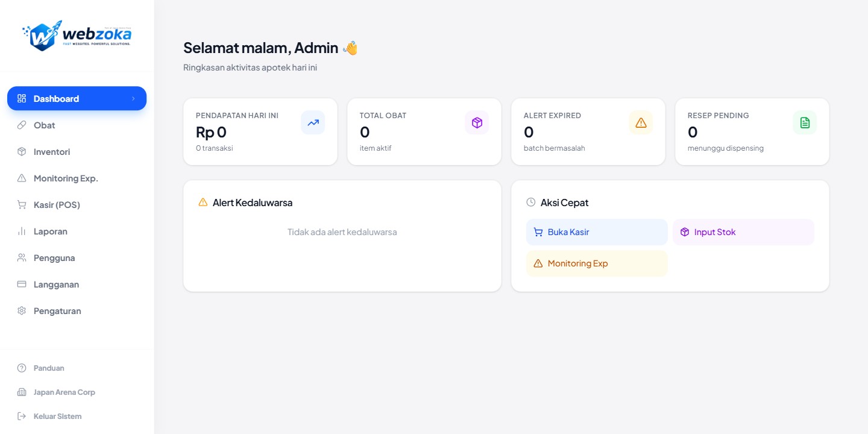868x434 pixels.
Task: Click the building icon beside Japan Arena Corp
Action: (x=22, y=392)
